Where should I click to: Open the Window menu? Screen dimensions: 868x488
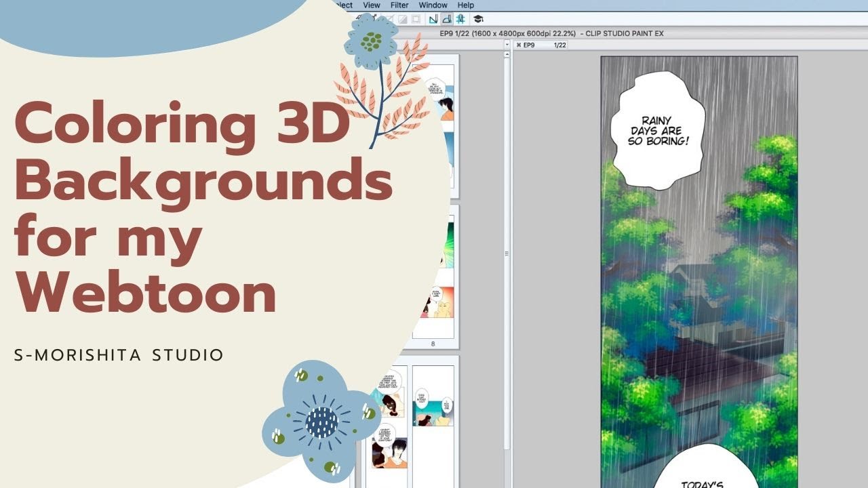pyautogui.click(x=433, y=5)
